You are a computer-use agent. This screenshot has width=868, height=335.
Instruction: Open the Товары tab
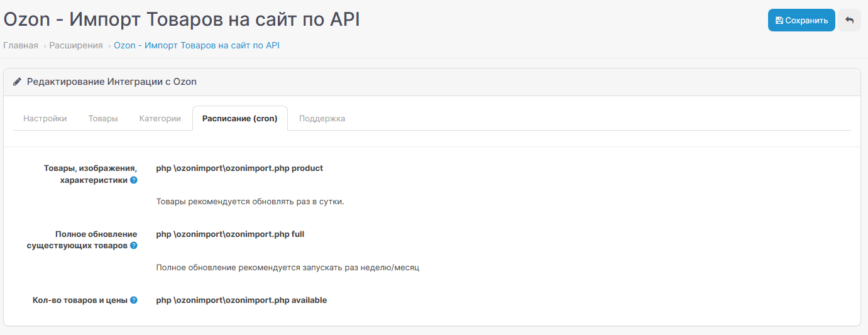pyautogui.click(x=103, y=118)
